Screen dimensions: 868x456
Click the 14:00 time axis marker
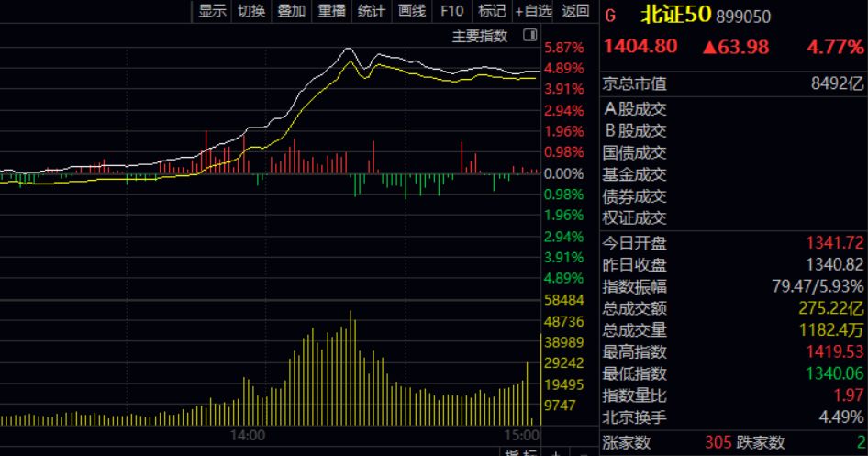click(247, 436)
